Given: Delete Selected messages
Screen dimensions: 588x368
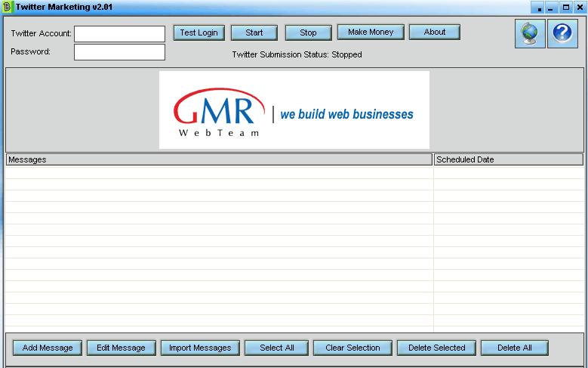Looking at the screenshot, I should tap(437, 348).
